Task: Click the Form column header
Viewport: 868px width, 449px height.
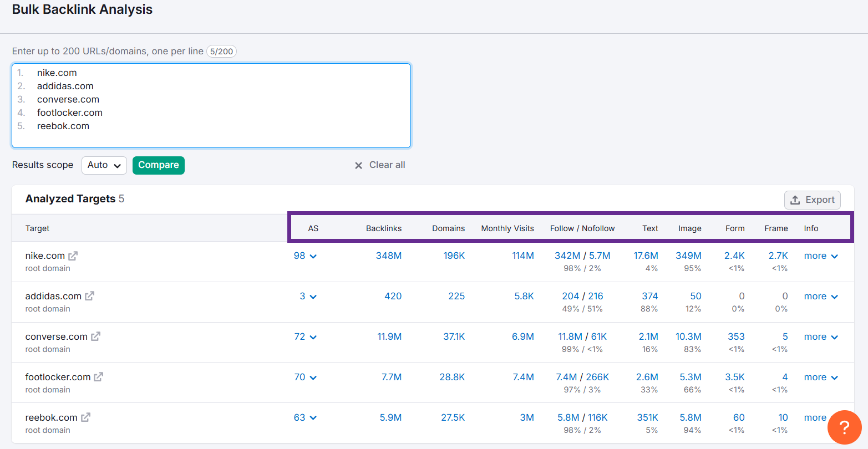Action: click(735, 228)
